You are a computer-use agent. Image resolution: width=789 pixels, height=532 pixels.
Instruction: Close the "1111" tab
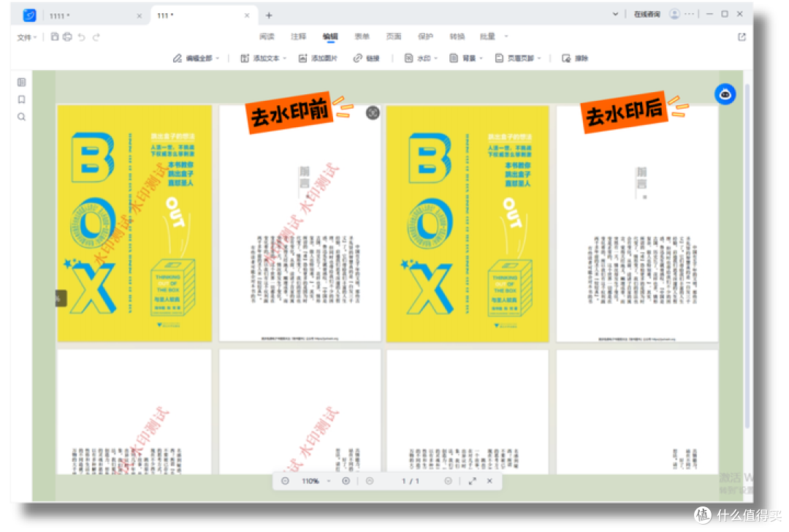pyautogui.click(x=140, y=16)
